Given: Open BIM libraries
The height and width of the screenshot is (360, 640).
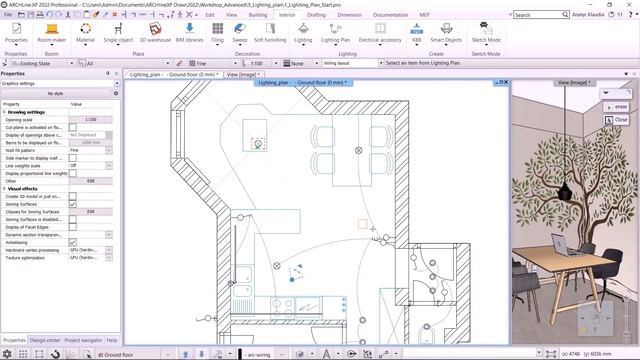Looking at the screenshot, I should pyautogui.click(x=189, y=33).
